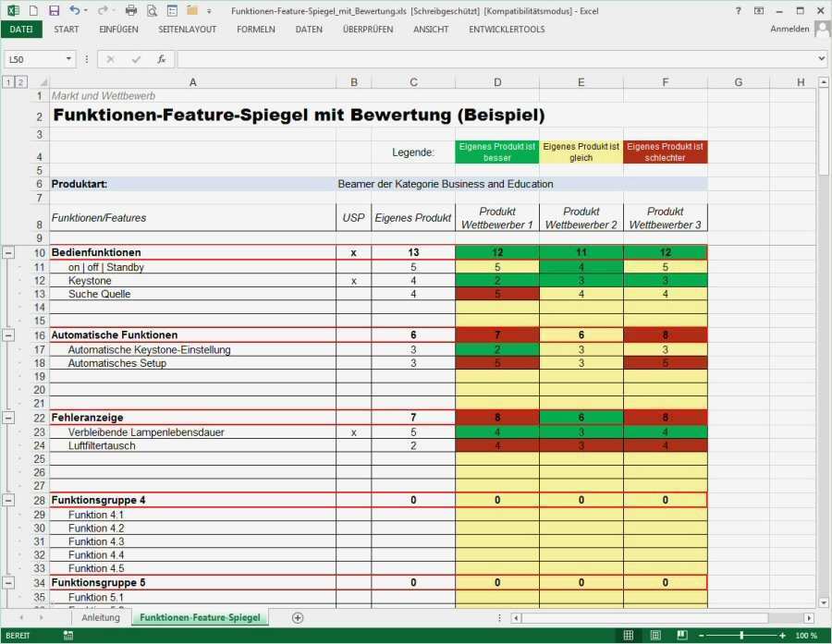
Task: Collapse the Bedienfunktionen row group
Action: [x=7, y=251]
